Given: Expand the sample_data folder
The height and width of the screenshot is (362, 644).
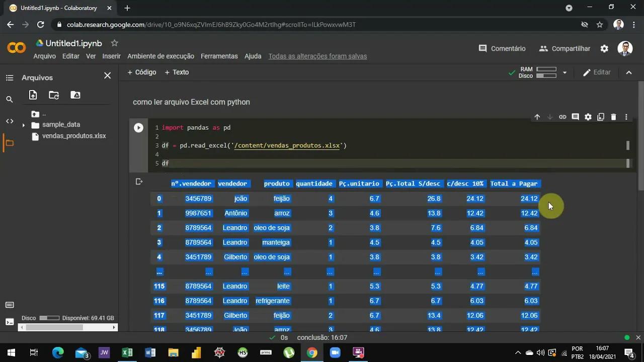Looking at the screenshot, I should point(23,125).
